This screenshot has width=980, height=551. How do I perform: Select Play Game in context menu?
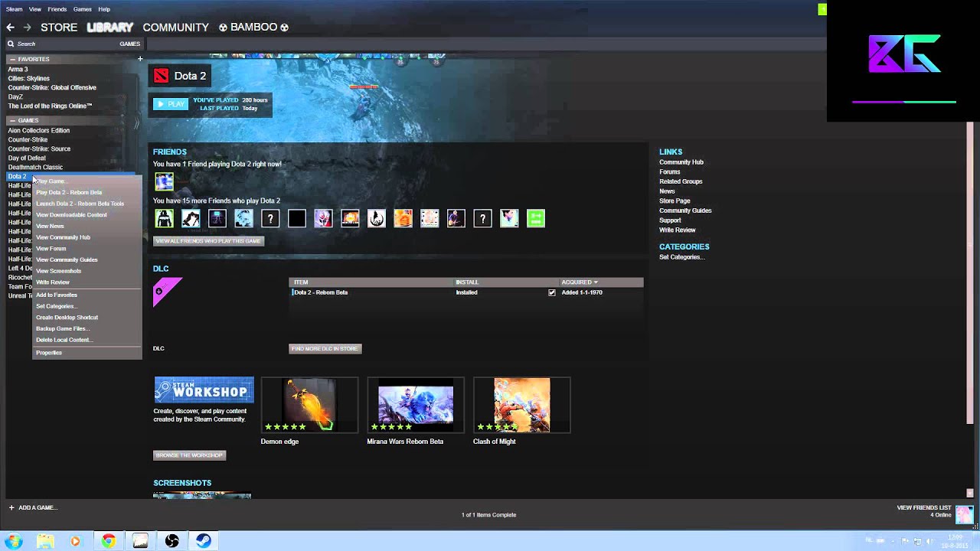pyautogui.click(x=51, y=181)
